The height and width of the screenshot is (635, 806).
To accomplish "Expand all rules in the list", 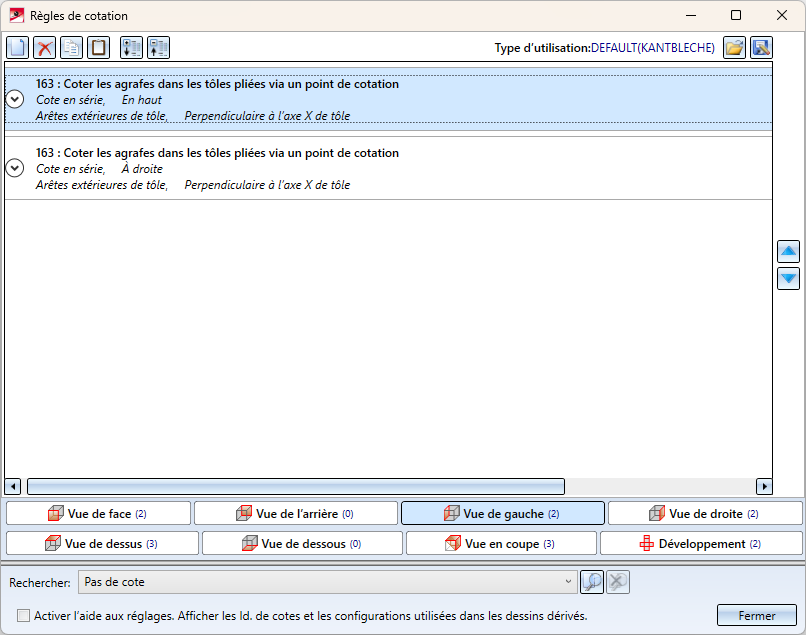I will (132, 48).
